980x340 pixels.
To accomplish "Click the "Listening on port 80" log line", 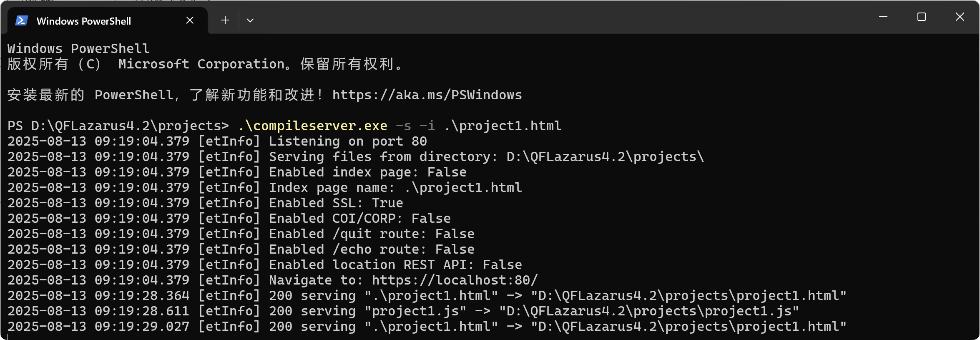I will 347,141.
